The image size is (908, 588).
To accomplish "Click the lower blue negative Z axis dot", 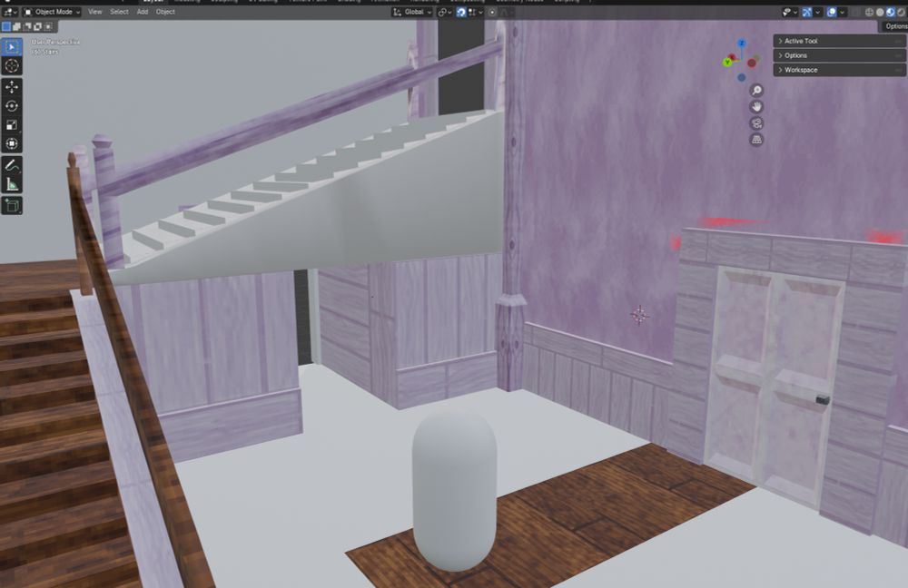I will pos(741,77).
